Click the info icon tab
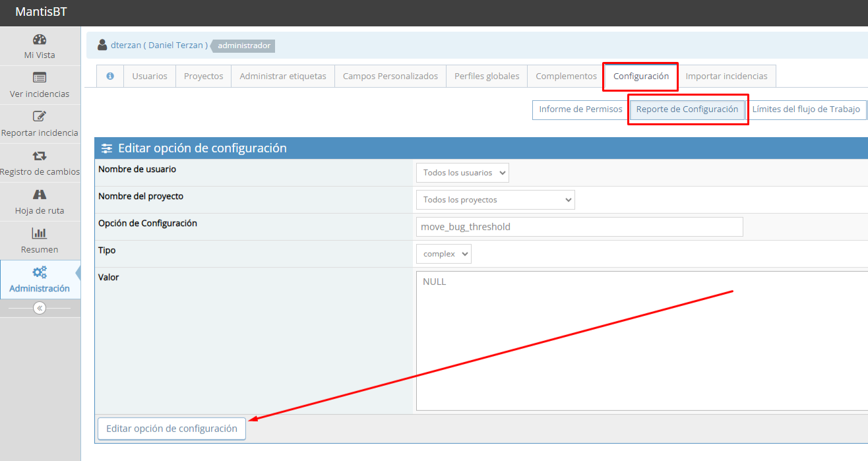 [110, 77]
